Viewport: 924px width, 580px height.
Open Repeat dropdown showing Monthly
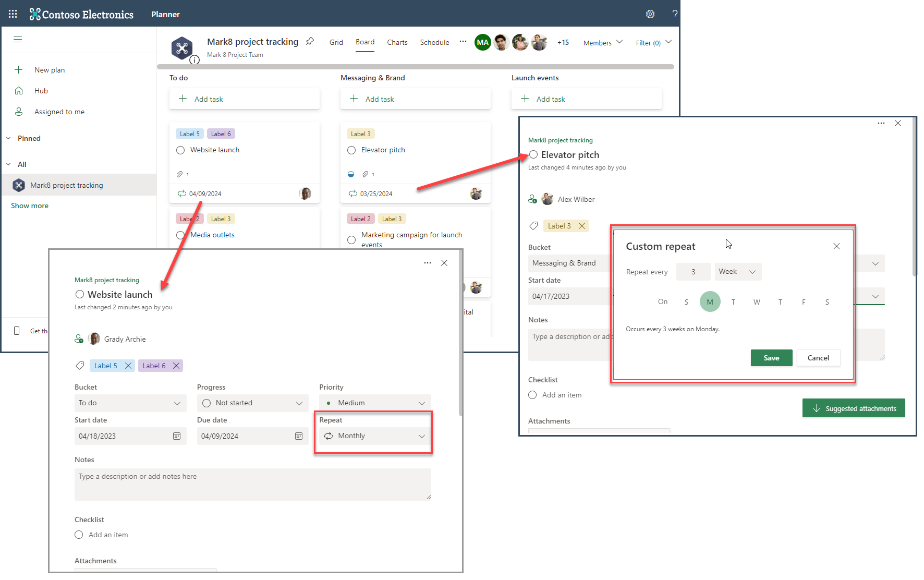(x=375, y=436)
